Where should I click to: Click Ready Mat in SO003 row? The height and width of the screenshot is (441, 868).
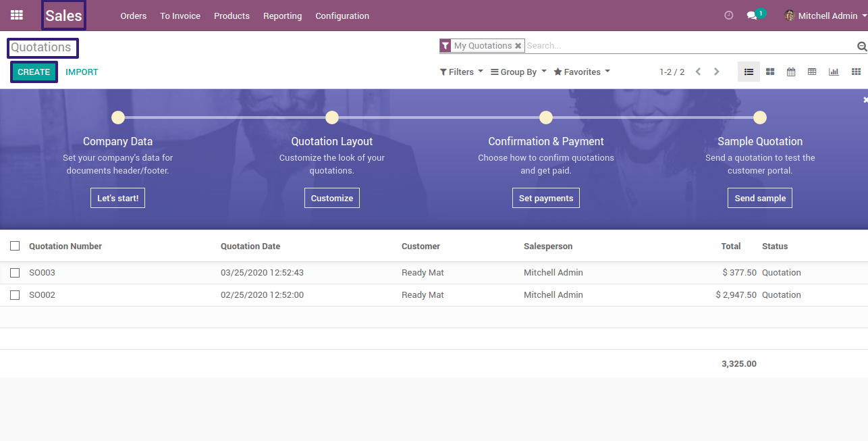point(423,273)
